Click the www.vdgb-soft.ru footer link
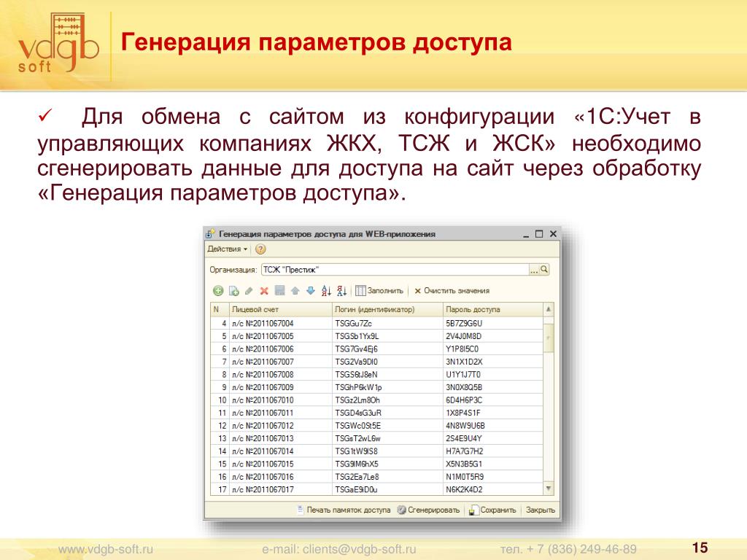This screenshot has height=560, width=747. [106, 549]
